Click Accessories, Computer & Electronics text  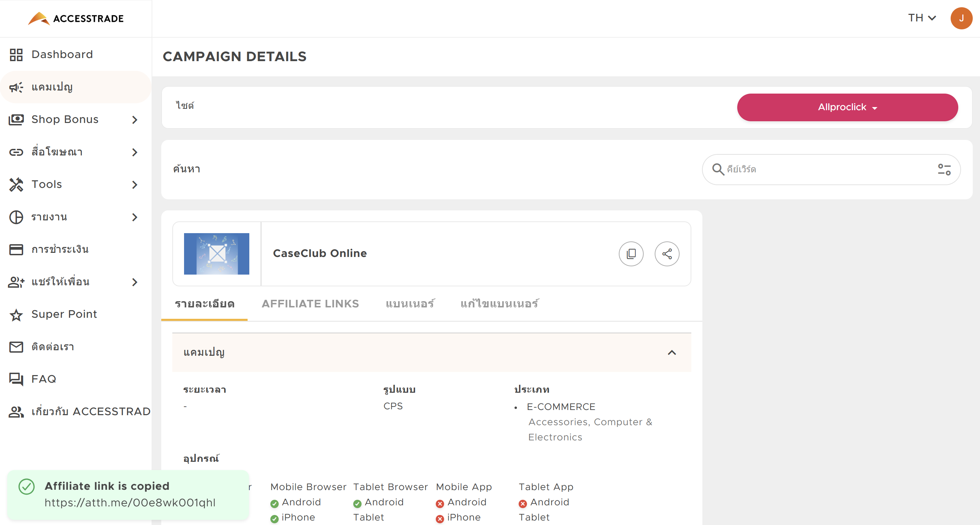pyautogui.click(x=590, y=430)
